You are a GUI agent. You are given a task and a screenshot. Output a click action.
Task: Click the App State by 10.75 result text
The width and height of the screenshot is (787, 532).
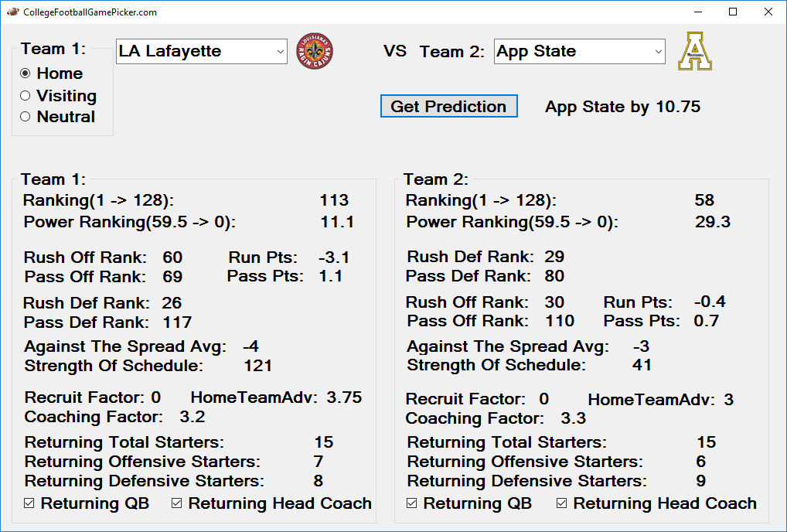(x=622, y=107)
